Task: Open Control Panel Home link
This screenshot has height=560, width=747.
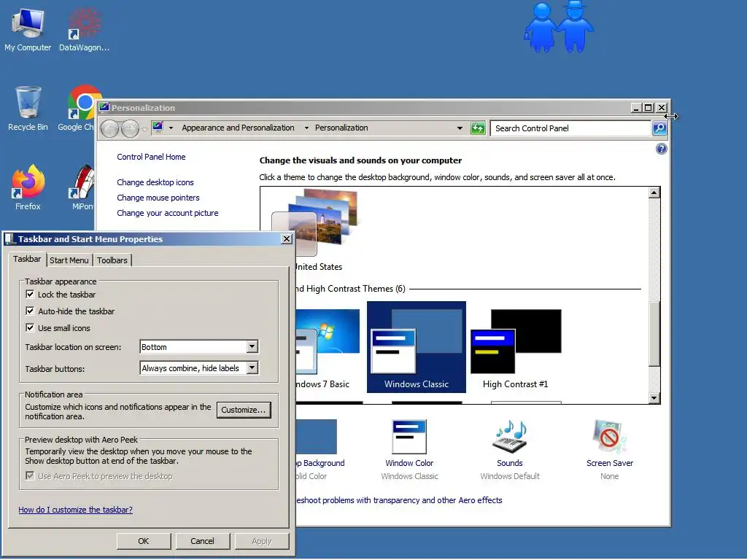Action: tap(151, 157)
